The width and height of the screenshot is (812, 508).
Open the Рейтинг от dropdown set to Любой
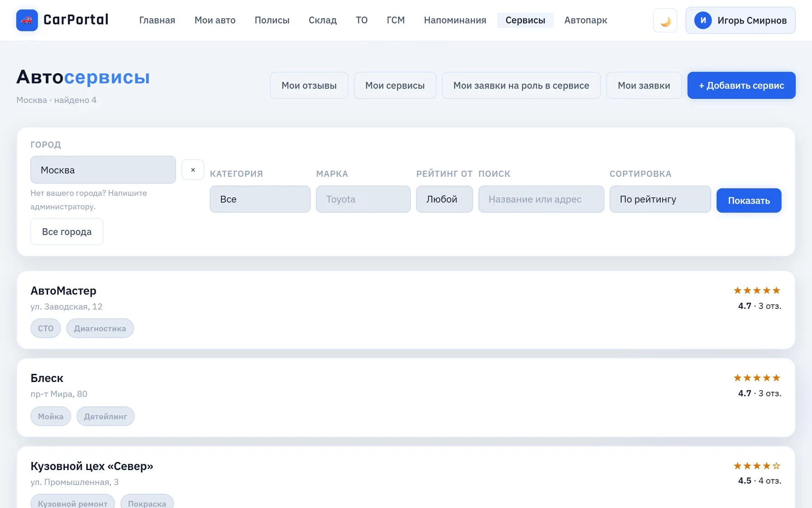click(444, 199)
